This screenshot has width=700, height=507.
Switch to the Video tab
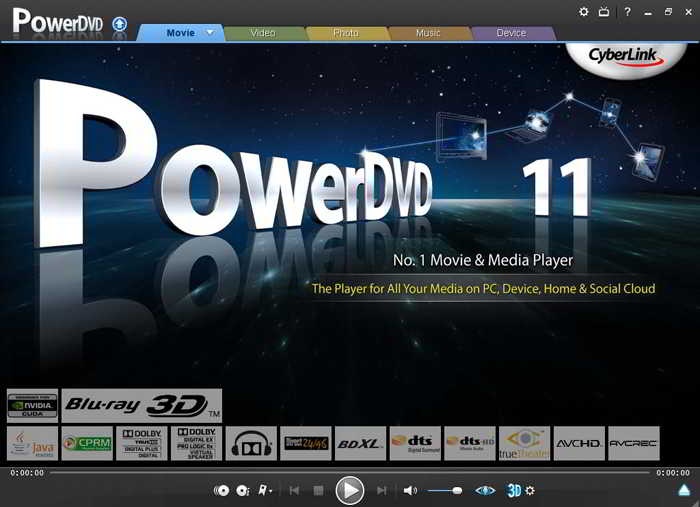(x=263, y=33)
